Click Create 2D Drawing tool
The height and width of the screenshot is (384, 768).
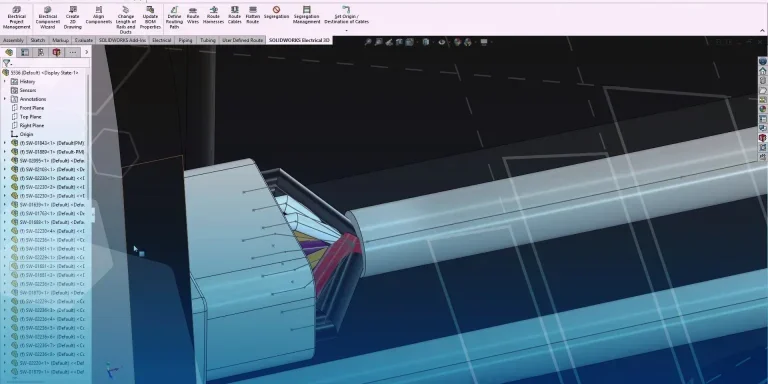(x=72, y=18)
